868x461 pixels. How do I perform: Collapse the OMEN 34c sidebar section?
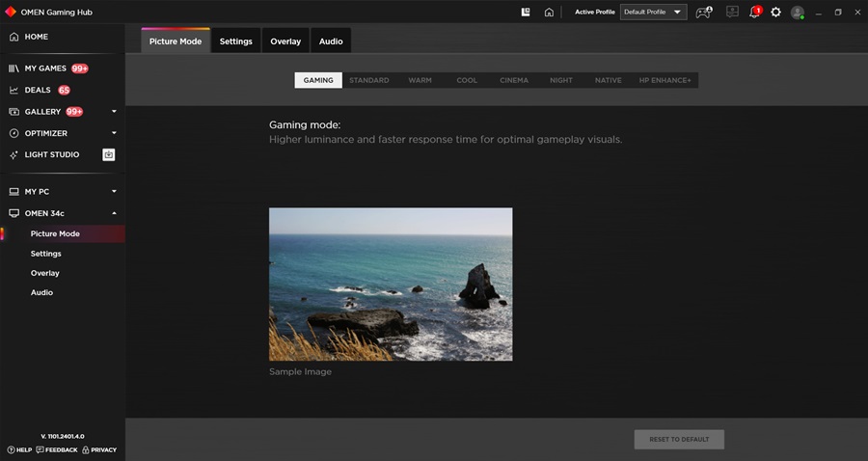[x=114, y=213]
